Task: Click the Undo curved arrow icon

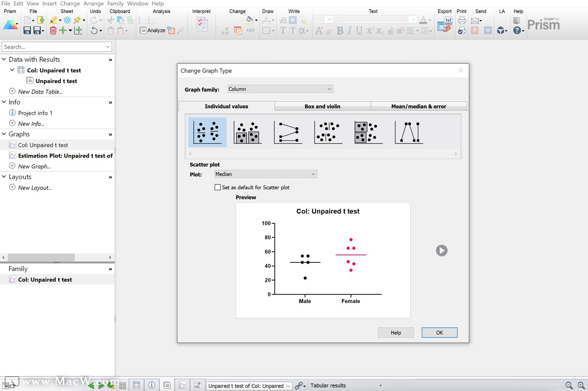Action: (x=94, y=30)
